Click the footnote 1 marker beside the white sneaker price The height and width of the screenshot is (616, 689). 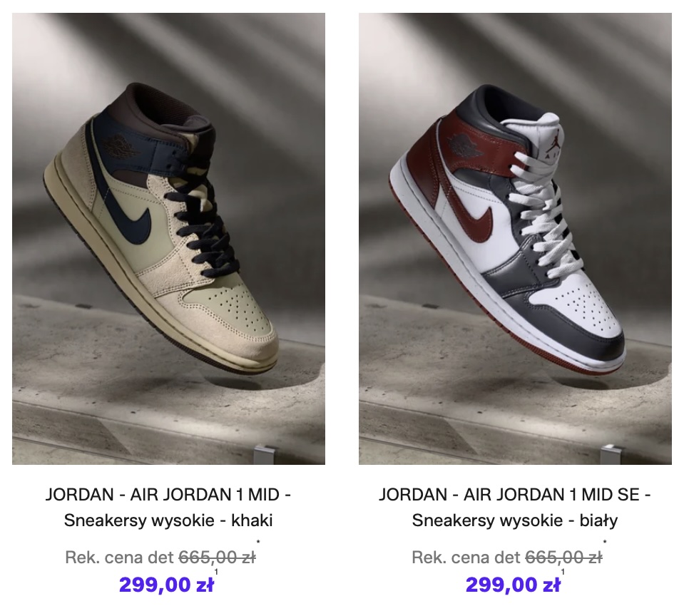click(x=563, y=572)
